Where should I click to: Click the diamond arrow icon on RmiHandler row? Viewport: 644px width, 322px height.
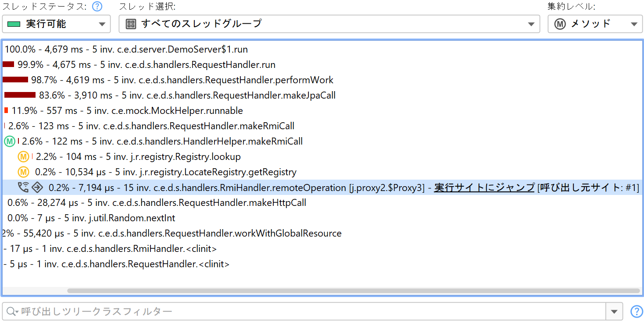[x=37, y=188]
